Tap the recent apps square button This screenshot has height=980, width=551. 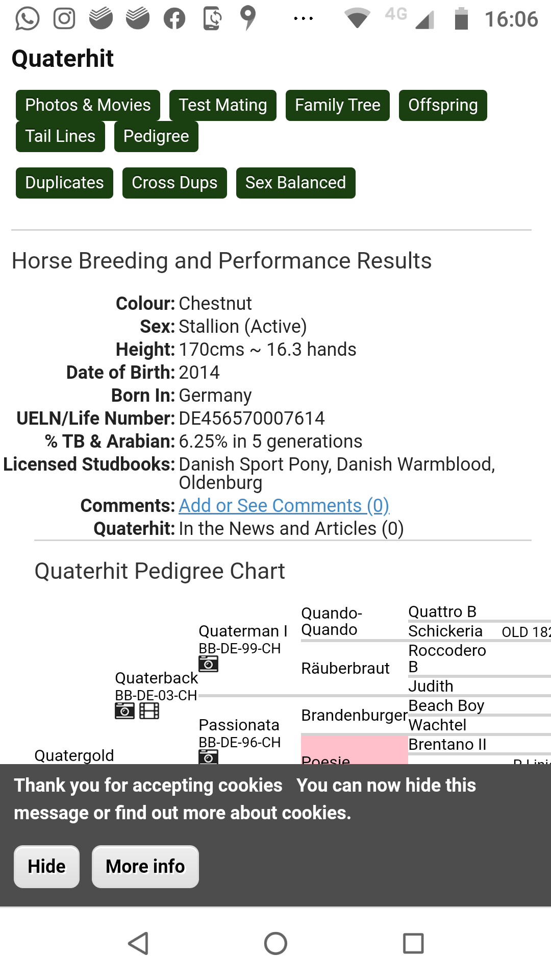point(413,943)
